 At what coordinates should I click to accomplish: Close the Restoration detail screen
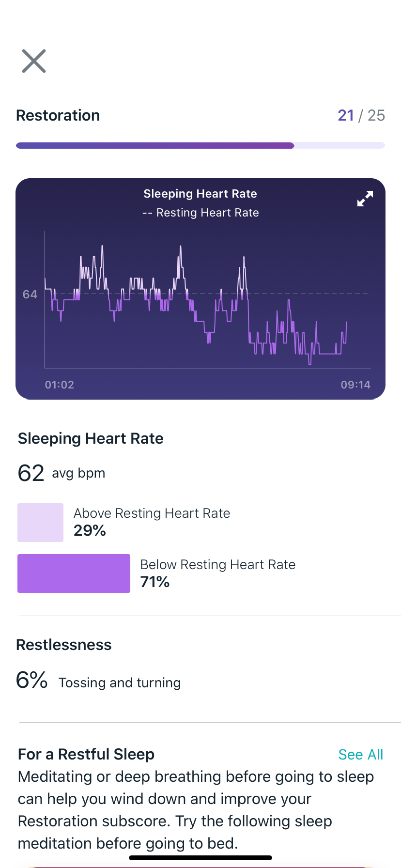coord(34,61)
